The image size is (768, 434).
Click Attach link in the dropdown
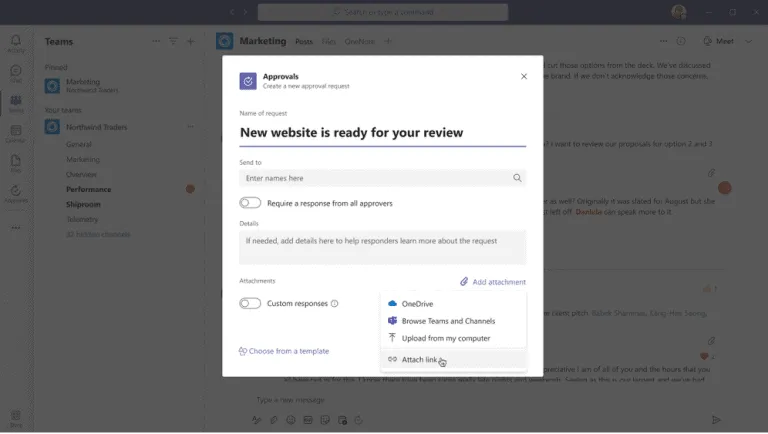pos(419,360)
